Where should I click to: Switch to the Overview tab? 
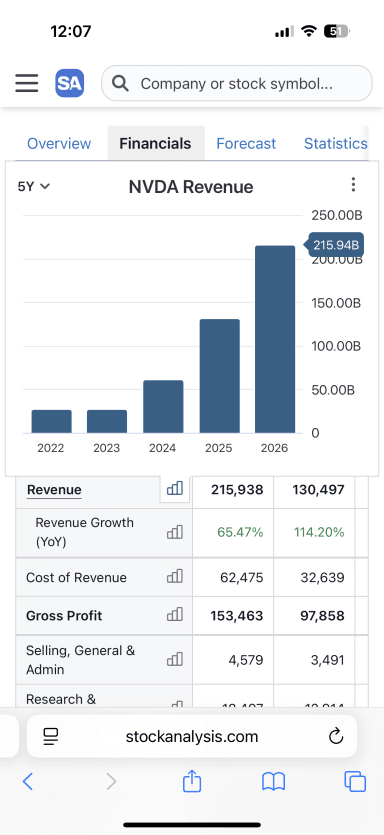point(59,143)
